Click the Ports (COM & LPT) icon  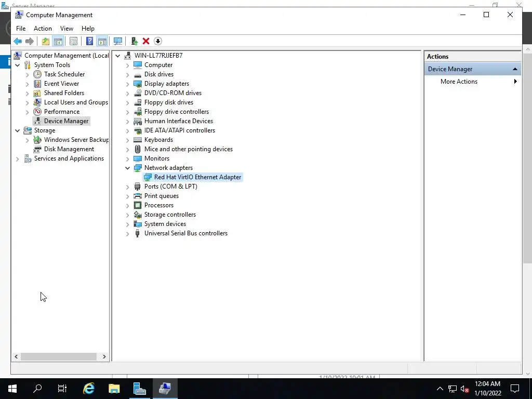click(137, 187)
